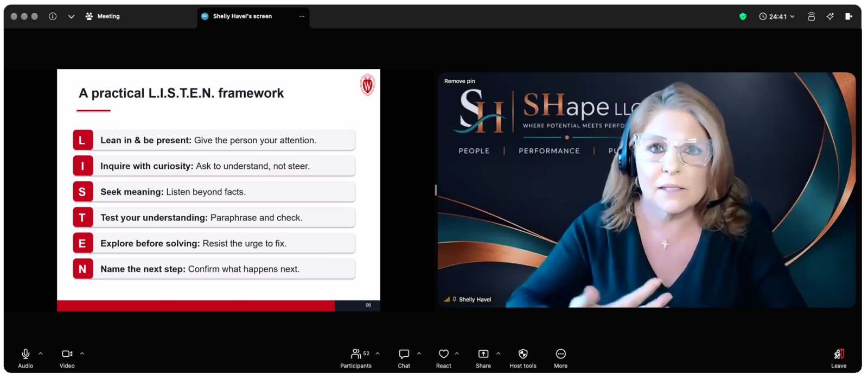Click the connection signal bars icon
This screenshot has width=868, height=379.
tap(447, 299)
